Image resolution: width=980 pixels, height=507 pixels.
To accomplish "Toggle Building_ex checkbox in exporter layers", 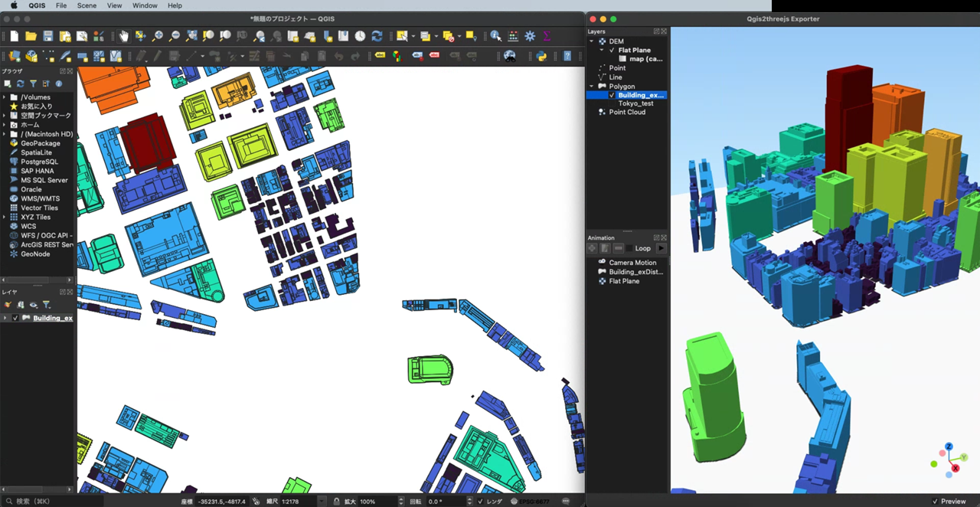I will pyautogui.click(x=612, y=96).
